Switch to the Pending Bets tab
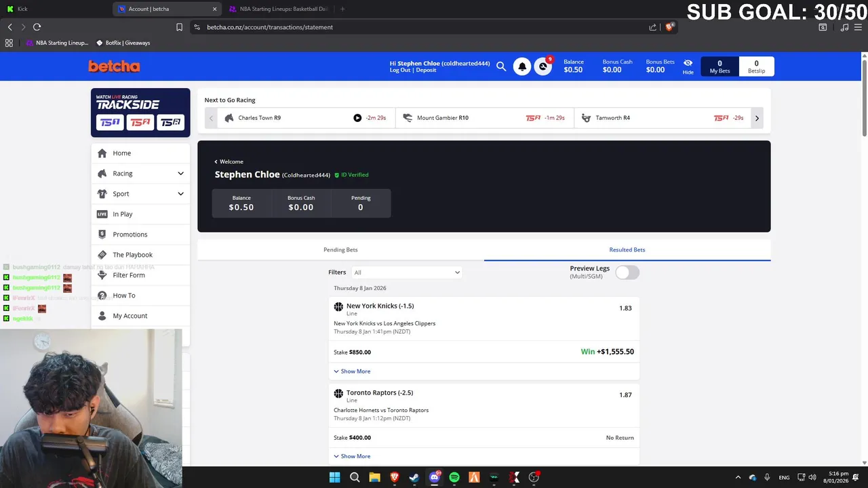The width and height of the screenshot is (868, 488). pyautogui.click(x=340, y=250)
